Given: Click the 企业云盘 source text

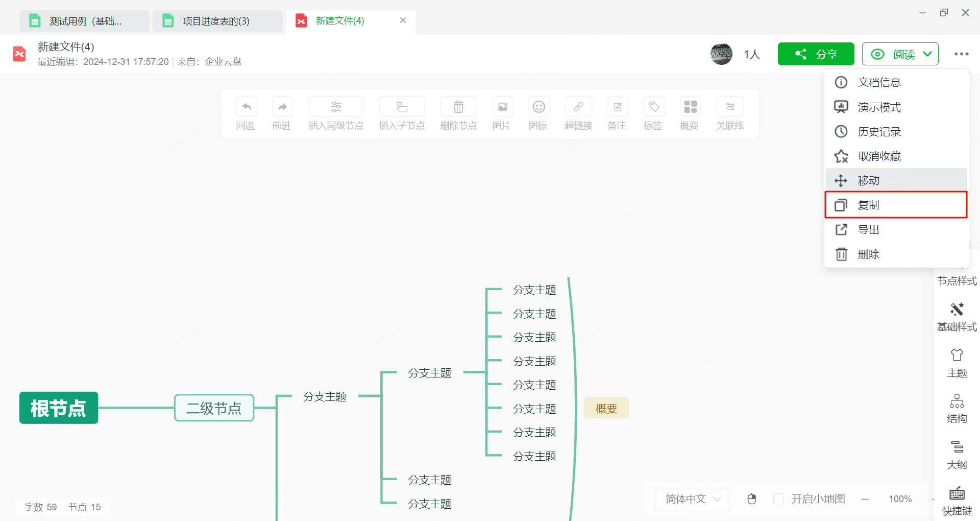Looking at the screenshot, I should 223,62.
